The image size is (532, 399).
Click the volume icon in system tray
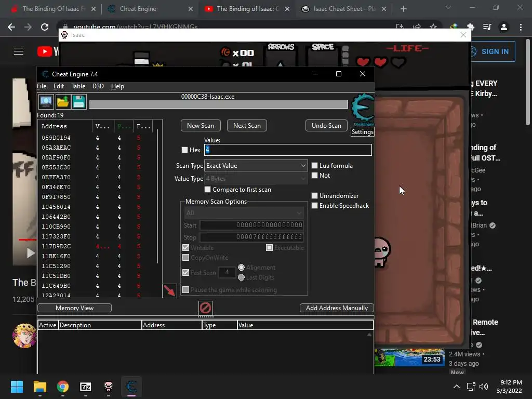coord(484,387)
